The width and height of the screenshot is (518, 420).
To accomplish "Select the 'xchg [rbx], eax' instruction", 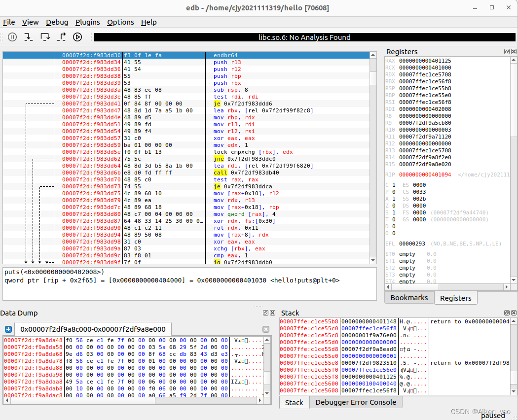I will 239,248.
